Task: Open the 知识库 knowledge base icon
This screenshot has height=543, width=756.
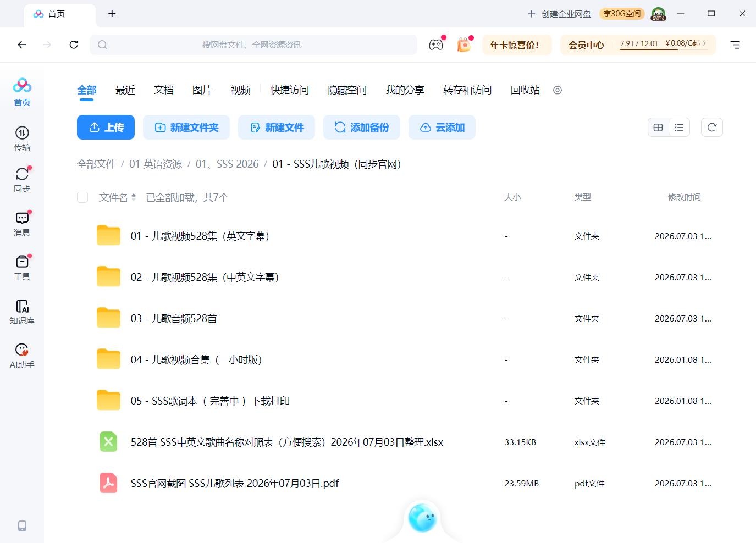Action: click(x=22, y=312)
